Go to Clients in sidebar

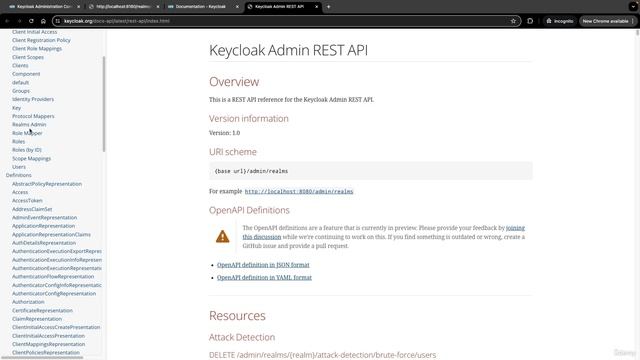pyautogui.click(x=20, y=65)
